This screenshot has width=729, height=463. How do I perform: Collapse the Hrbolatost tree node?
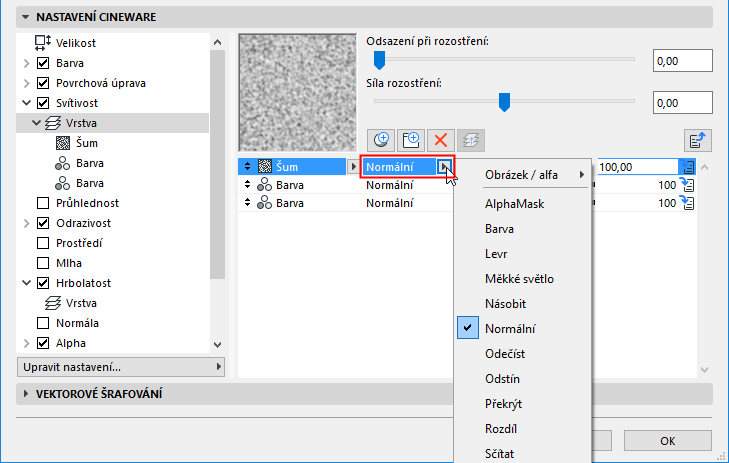(27, 283)
